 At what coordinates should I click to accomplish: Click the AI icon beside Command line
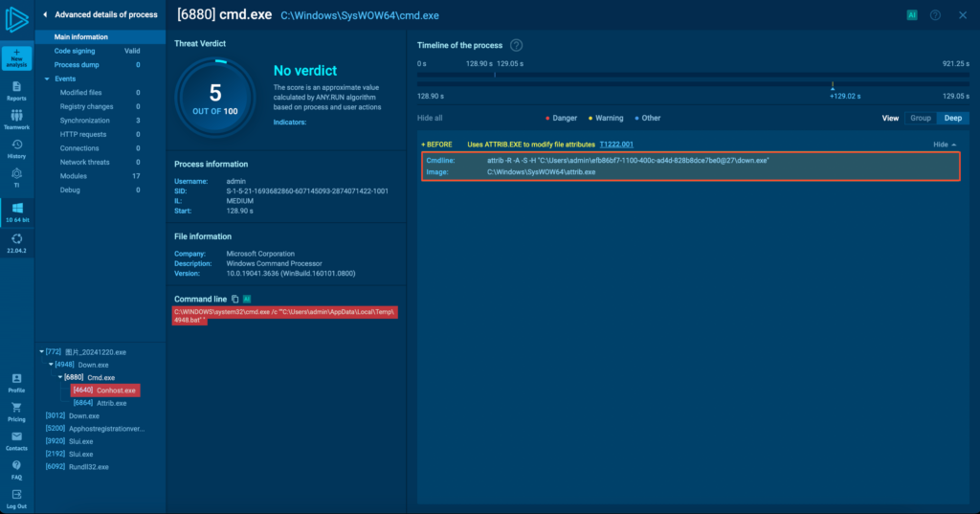pyautogui.click(x=247, y=299)
